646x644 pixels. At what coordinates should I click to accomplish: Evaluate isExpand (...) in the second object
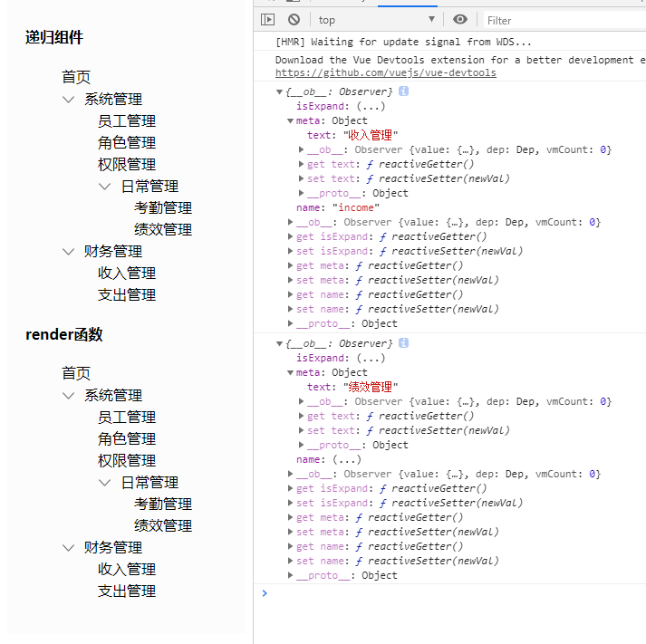tap(371, 359)
